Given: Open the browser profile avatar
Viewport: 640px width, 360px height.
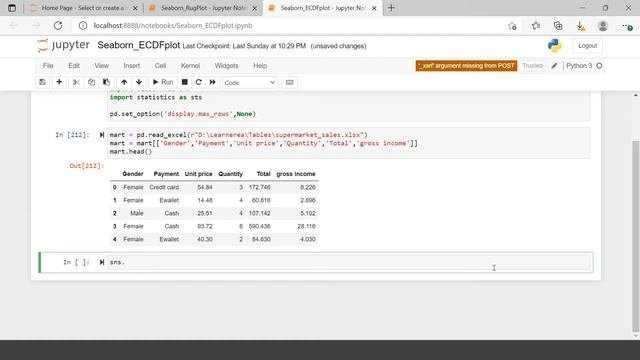Looking at the screenshot, I should click(x=603, y=26).
